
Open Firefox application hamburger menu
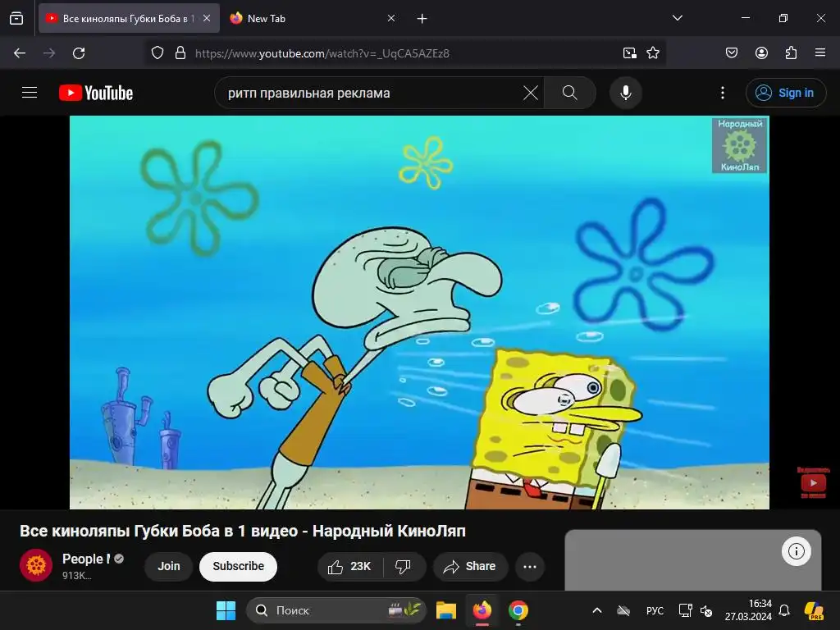tap(820, 53)
